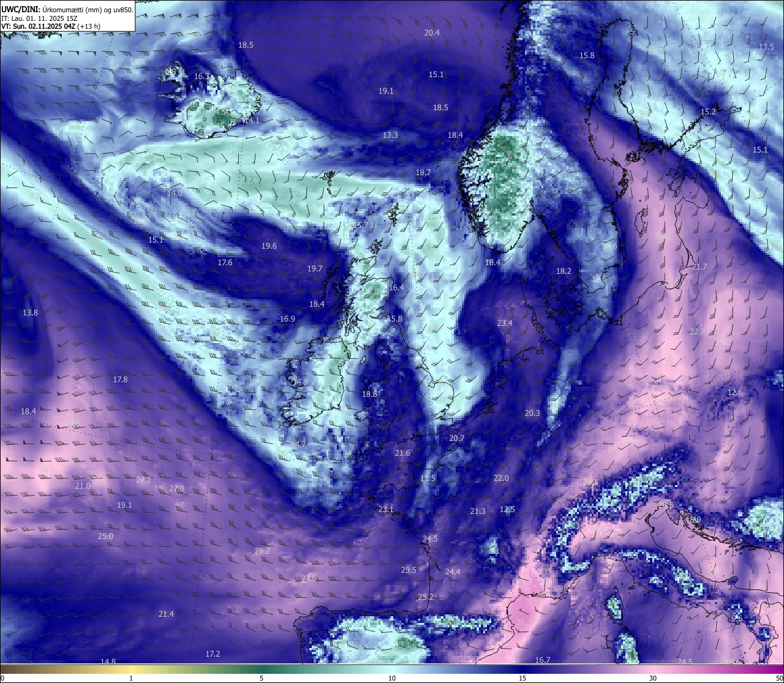Click the VT: Sun. 02.11.2025 04Z line

coord(51,27)
